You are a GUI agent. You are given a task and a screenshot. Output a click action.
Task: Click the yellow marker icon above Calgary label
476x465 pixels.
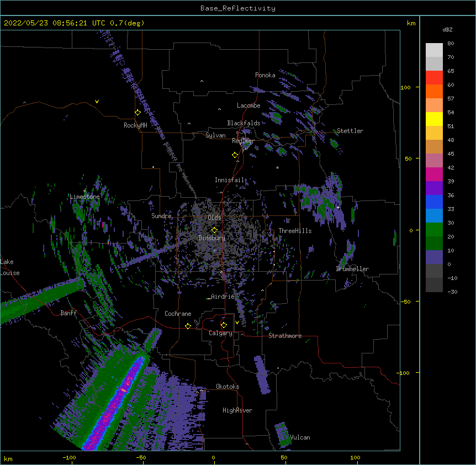224,325
